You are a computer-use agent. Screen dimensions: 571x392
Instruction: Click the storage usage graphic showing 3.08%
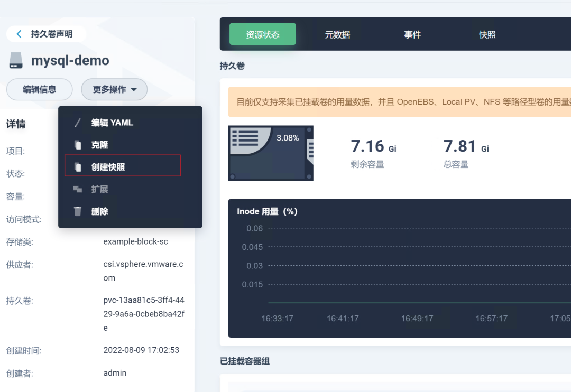coord(271,153)
